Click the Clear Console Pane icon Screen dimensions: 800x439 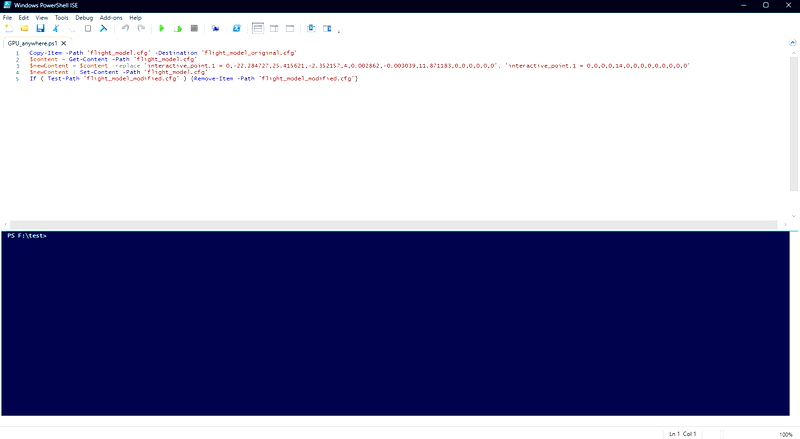[103, 29]
